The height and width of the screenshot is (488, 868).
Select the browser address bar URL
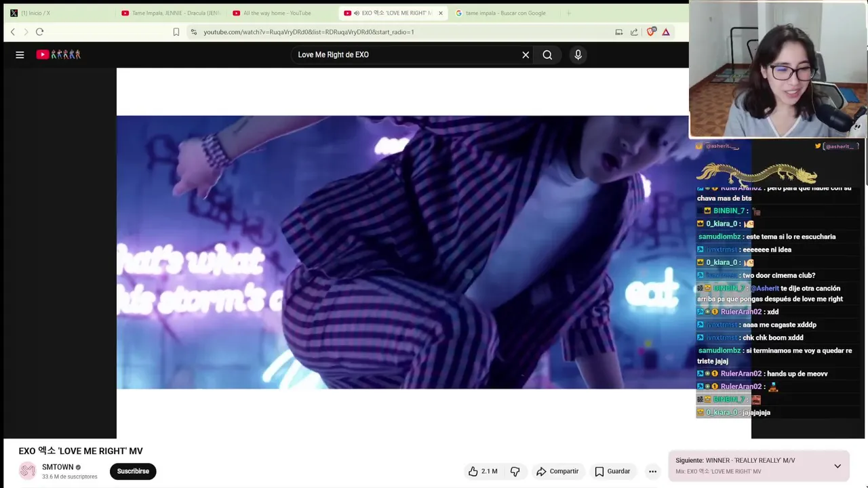pos(309,32)
